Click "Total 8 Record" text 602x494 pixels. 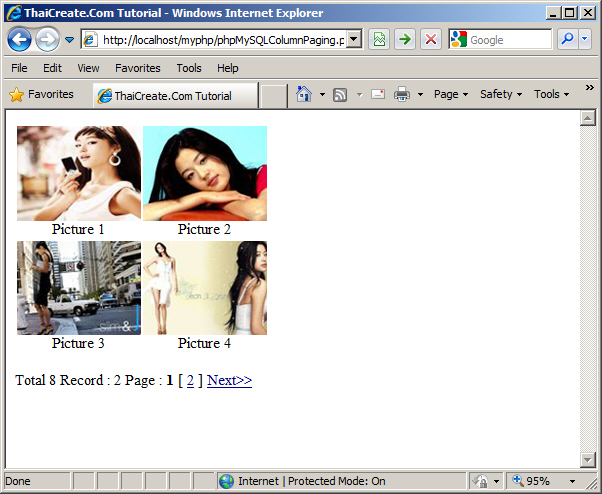click(59, 380)
